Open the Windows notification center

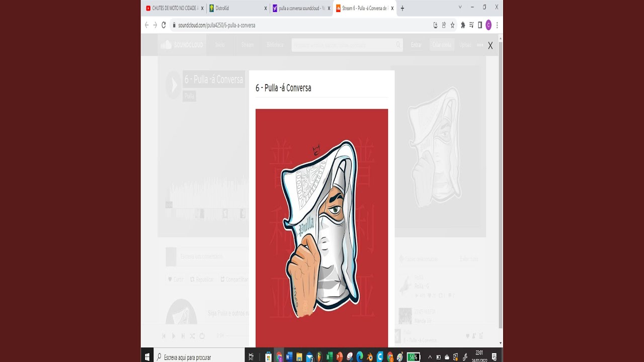pyautogui.click(x=495, y=357)
